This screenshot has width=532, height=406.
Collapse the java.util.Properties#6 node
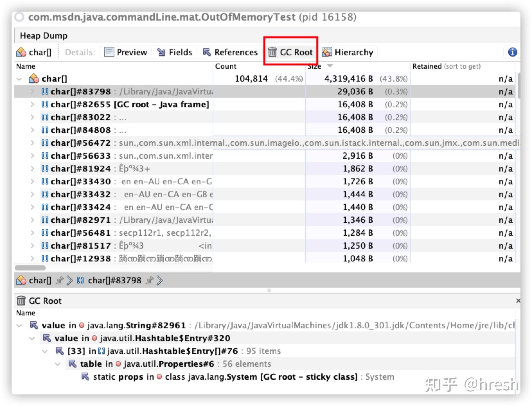click(x=58, y=364)
